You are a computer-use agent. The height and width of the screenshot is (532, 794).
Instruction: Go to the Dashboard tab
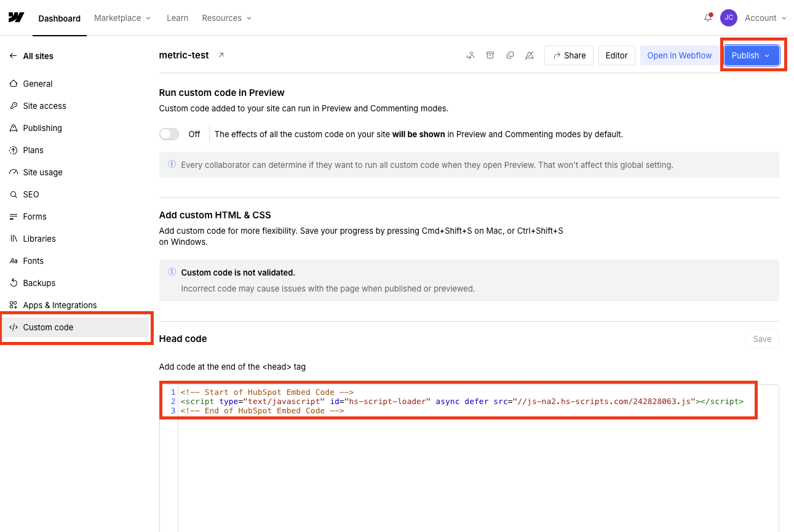pos(59,18)
